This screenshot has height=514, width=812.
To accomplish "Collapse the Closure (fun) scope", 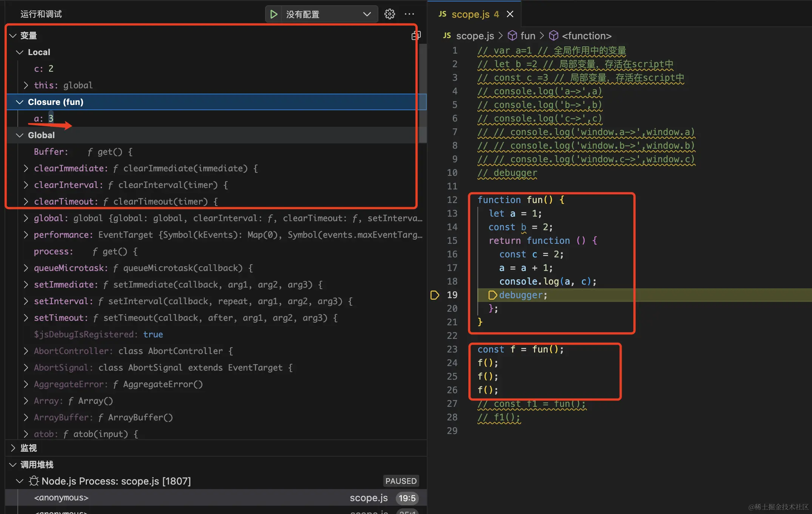I will (x=20, y=102).
